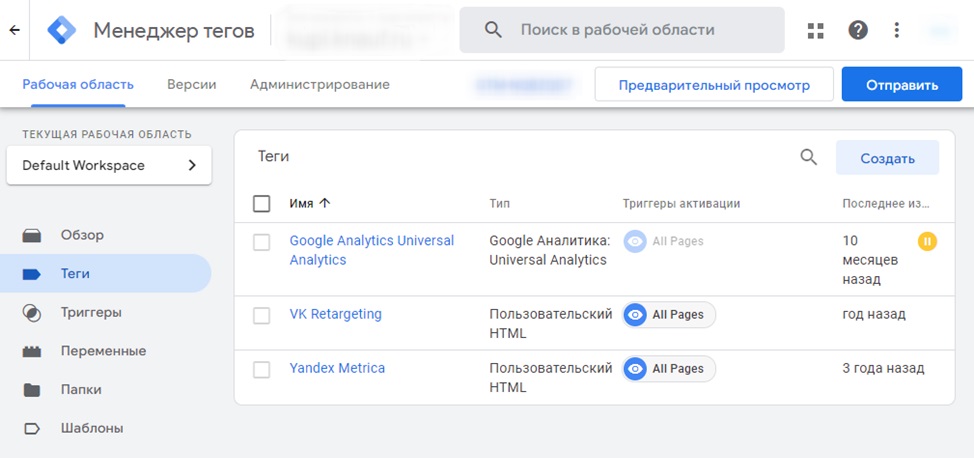The height and width of the screenshot is (458, 974).
Task: Click the Создать button
Action: pos(888,158)
